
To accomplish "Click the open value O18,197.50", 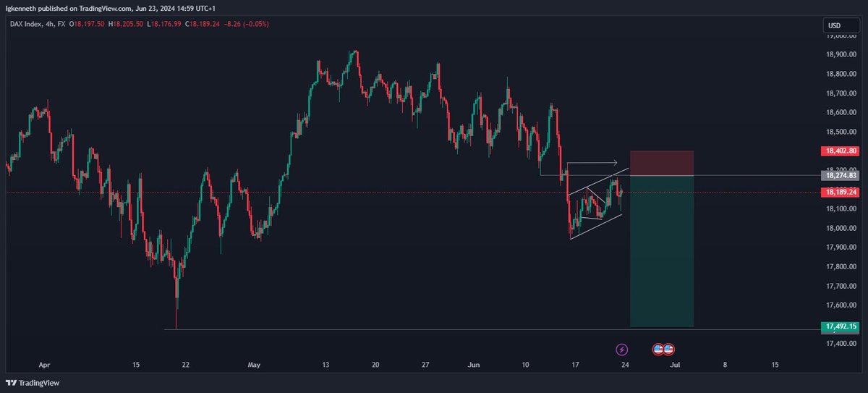I will click(x=86, y=24).
